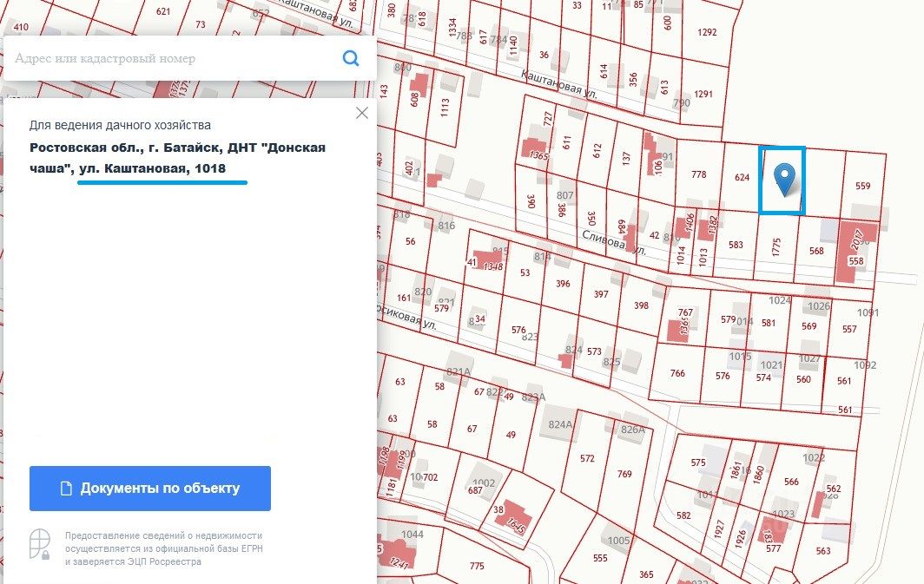Click parcel label 824А

coord(560,424)
